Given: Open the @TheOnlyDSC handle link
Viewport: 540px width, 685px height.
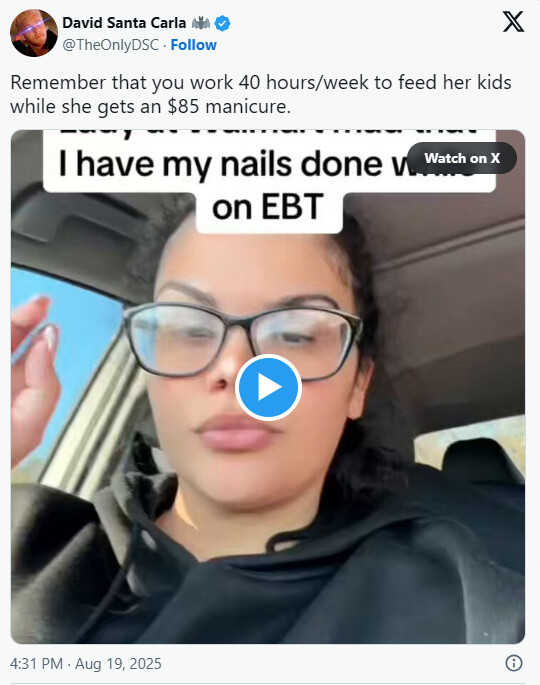Looking at the screenshot, I should [111, 45].
